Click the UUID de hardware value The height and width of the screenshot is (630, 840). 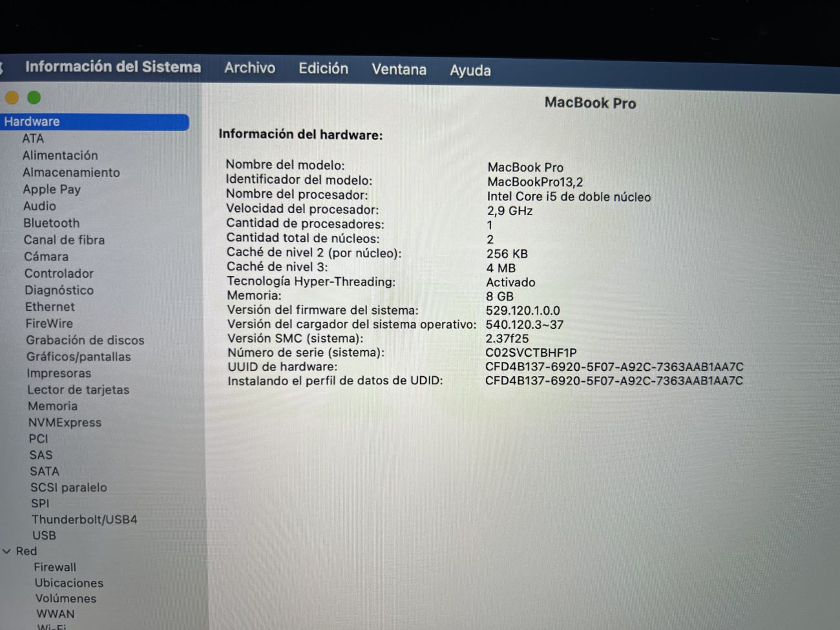pos(614,367)
